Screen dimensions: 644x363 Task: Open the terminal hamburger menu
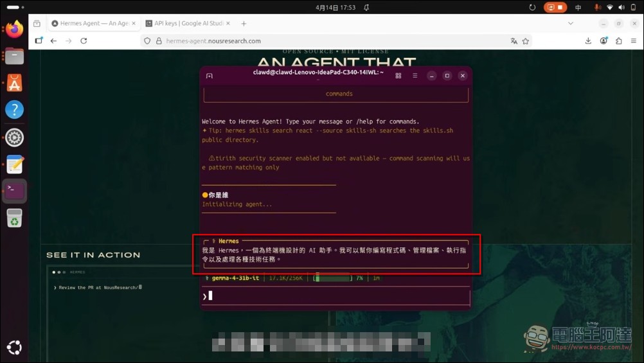pyautogui.click(x=415, y=76)
